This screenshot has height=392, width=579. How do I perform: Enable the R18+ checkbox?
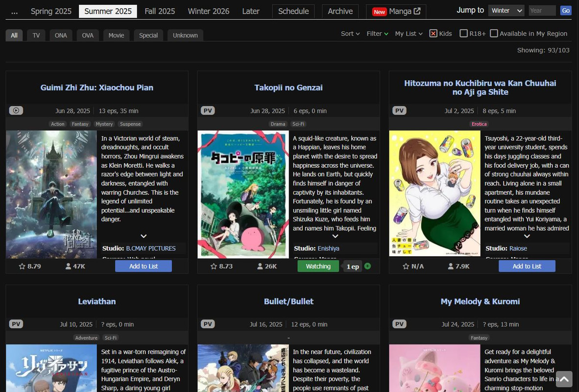pyautogui.click(x=463, y=33)
